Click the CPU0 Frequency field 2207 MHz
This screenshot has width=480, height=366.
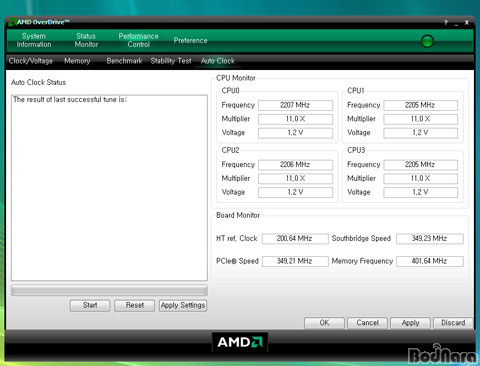pyautogui.click(x=295, y=105)
